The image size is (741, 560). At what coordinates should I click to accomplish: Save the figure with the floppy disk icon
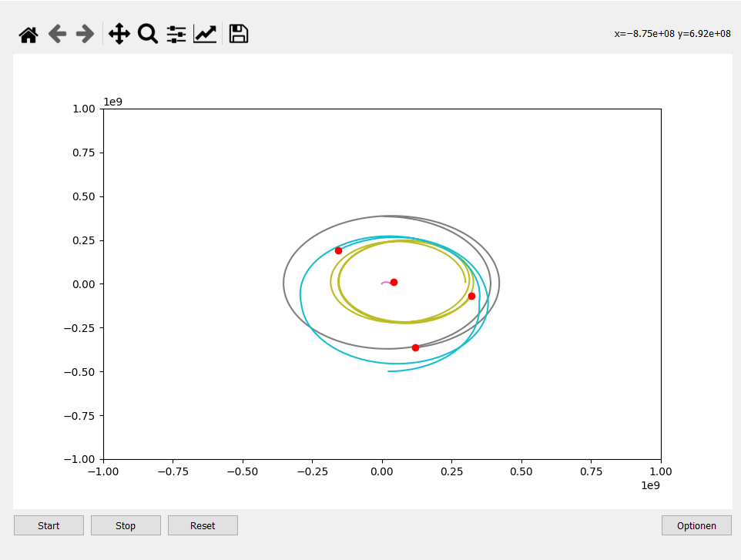pos(239,34)
